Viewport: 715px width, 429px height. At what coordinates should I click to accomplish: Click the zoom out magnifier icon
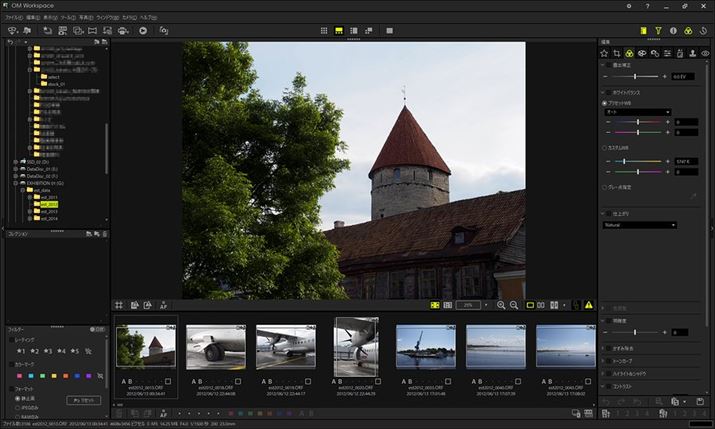pos(514,304)
